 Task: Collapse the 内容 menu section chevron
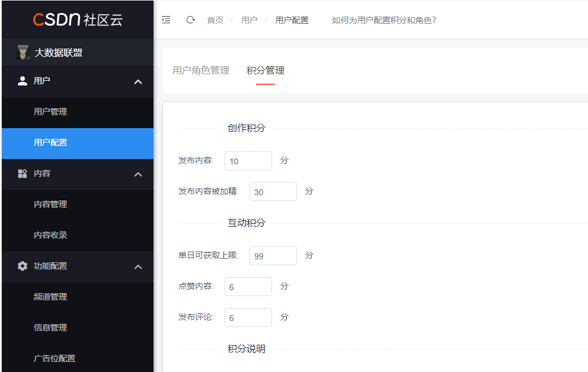(x=138, y=174)
